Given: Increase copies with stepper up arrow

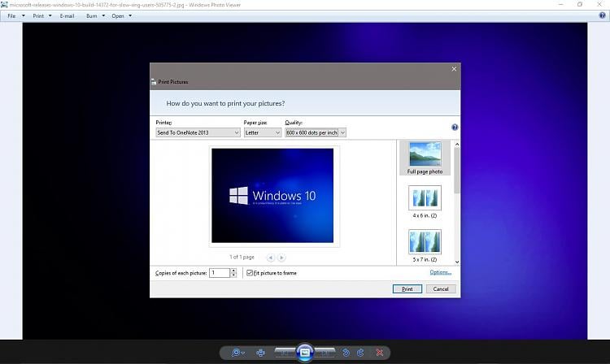Looking at the screenshot, I should point(233,271).
